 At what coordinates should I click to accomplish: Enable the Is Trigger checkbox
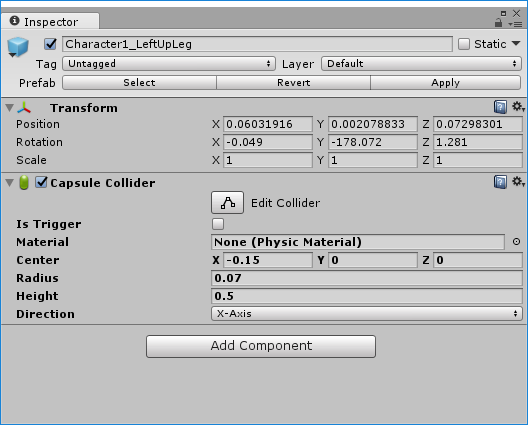[x=218, y=224]
